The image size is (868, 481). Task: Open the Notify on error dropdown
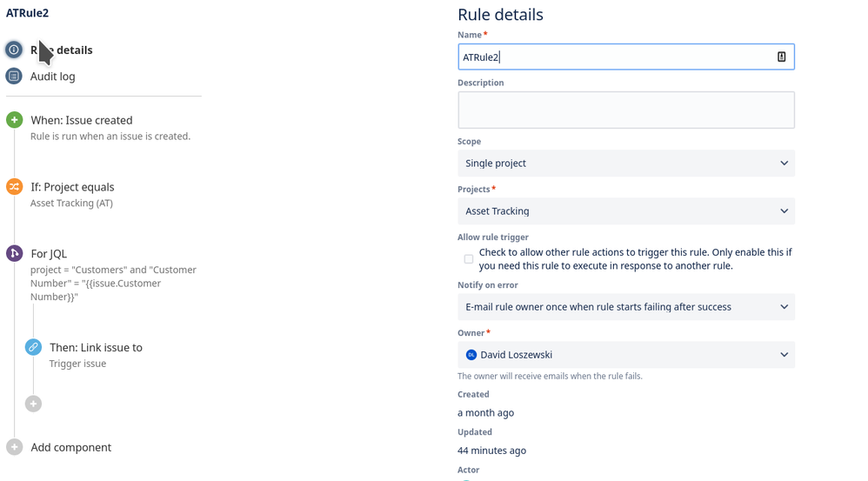point(625,307)
